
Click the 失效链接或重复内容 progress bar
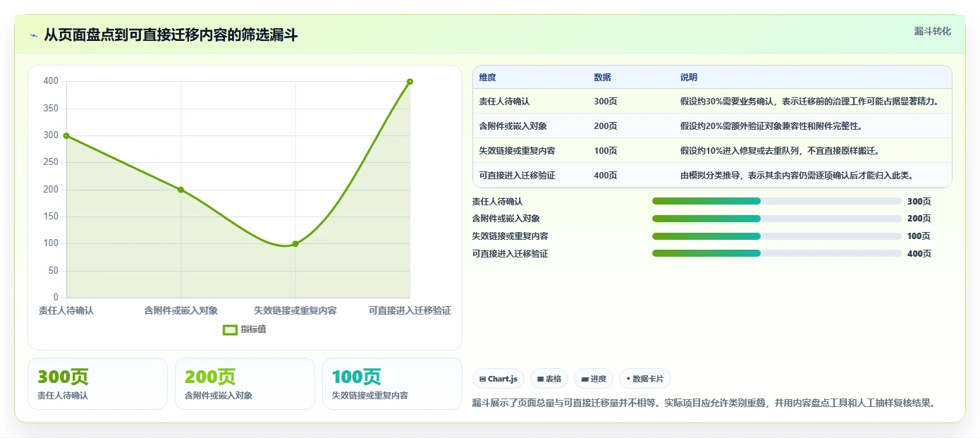click(x=777, y=236)
